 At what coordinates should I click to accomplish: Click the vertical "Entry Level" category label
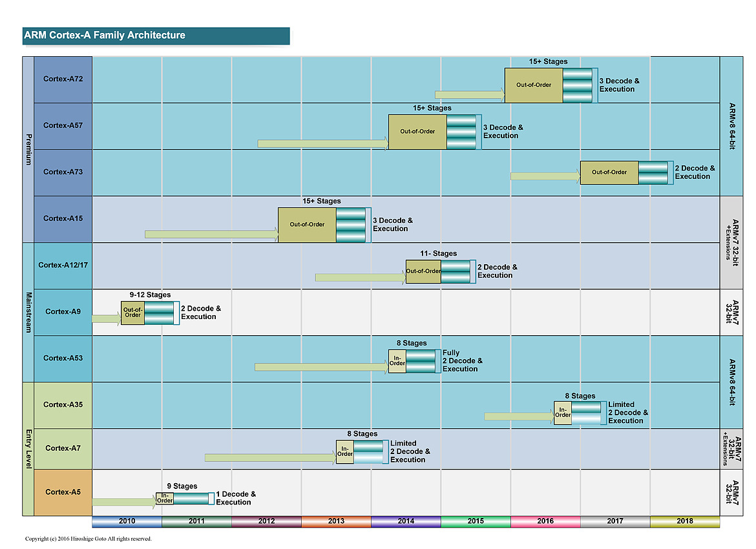(x=28, y=449)
